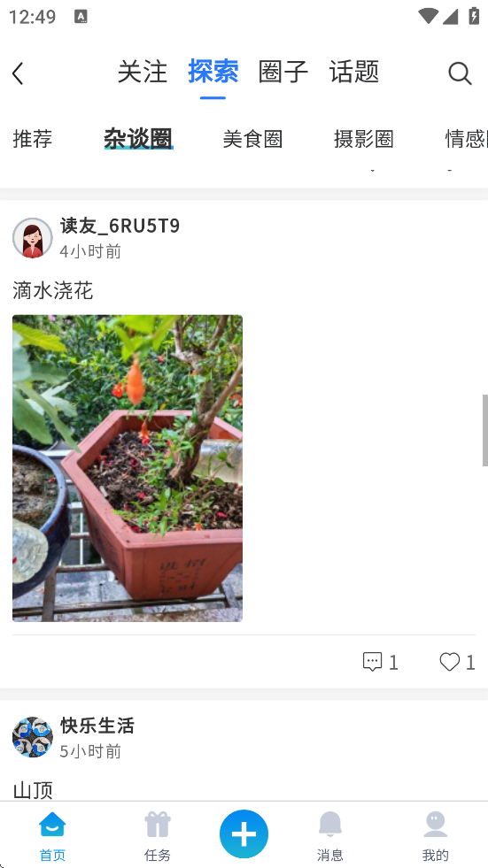Open the 话题 tab
The width and height of the screenshot is (488, 868).
pos(354,72)
